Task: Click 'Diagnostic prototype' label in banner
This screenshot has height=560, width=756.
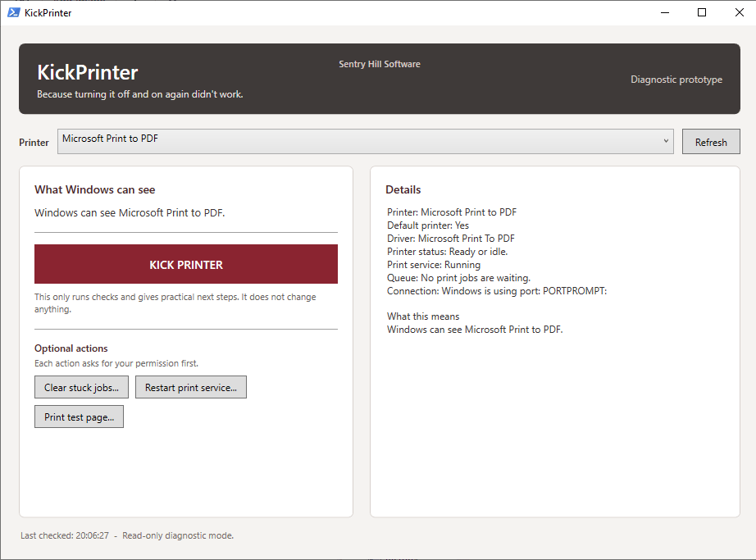Action: point(676,80)
